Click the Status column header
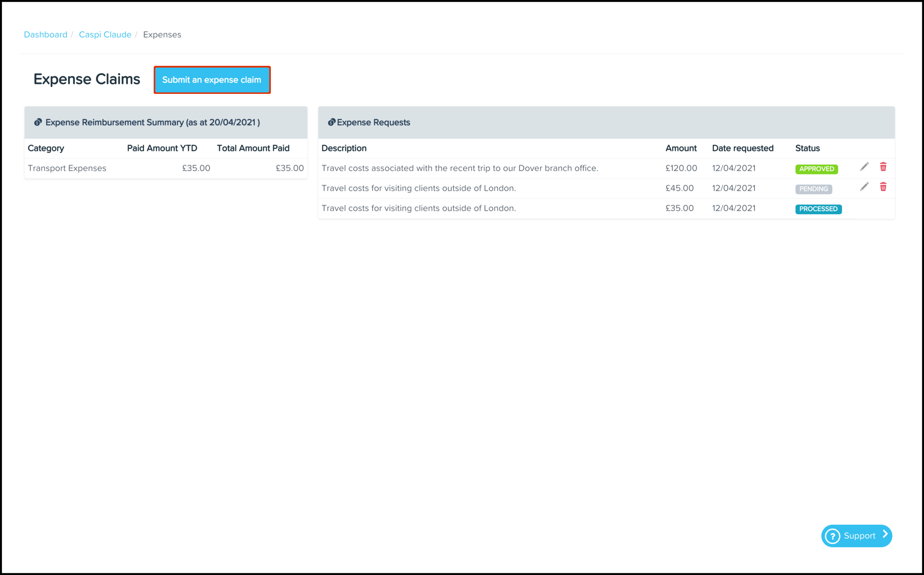924x575 pixels. tap(807, 148)
